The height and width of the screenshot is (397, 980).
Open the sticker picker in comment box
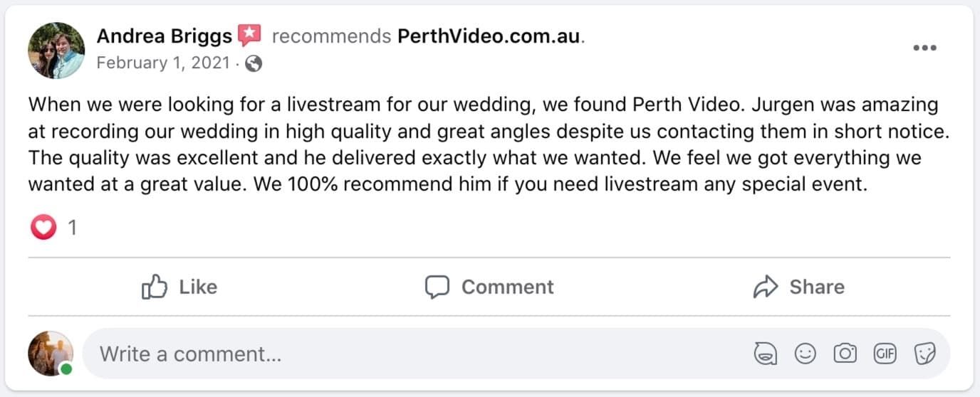pos(924,354)
